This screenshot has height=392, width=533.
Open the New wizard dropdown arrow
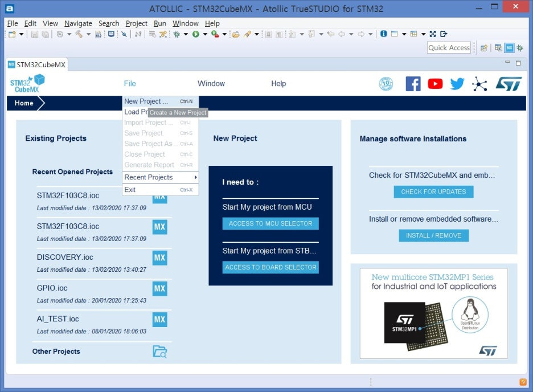21,34
